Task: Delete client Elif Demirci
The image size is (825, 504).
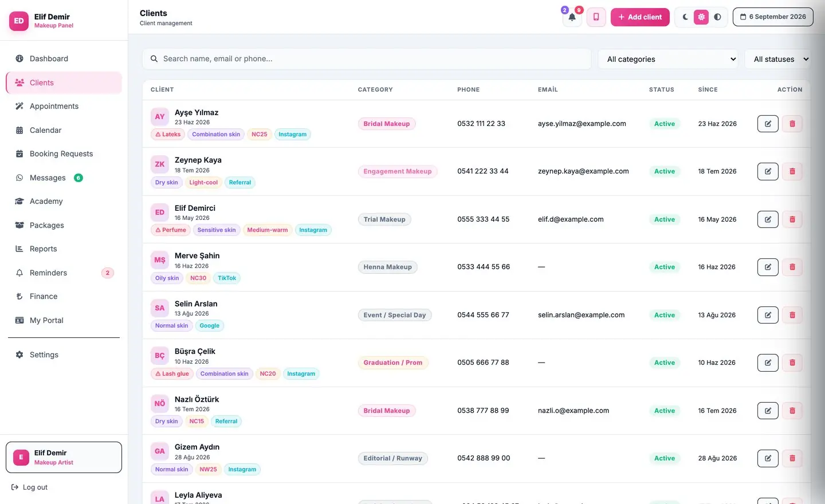Action: pos(792,219)
